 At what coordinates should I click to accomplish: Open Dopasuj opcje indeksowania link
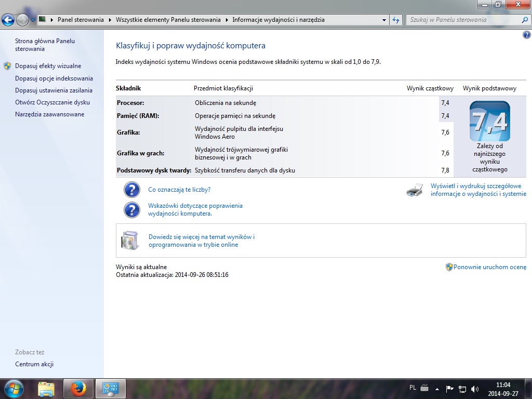(54, 78)
